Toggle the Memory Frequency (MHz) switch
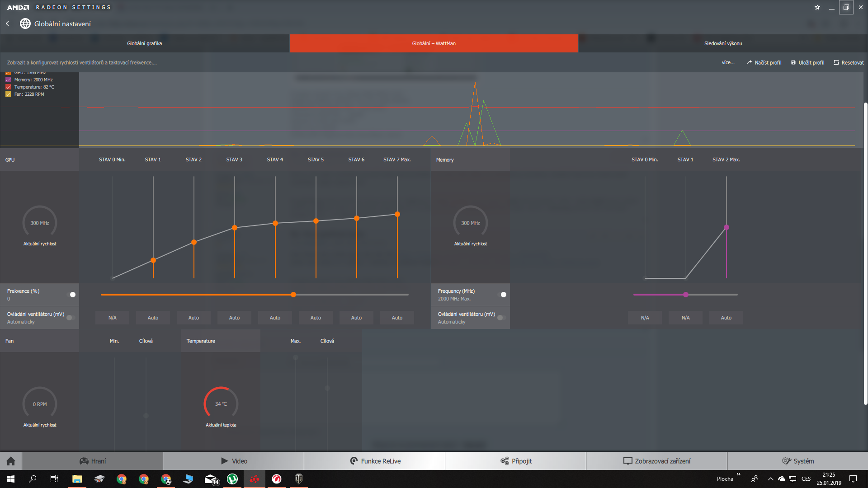Screen dimensions: 868x488 tap(502, 295)
